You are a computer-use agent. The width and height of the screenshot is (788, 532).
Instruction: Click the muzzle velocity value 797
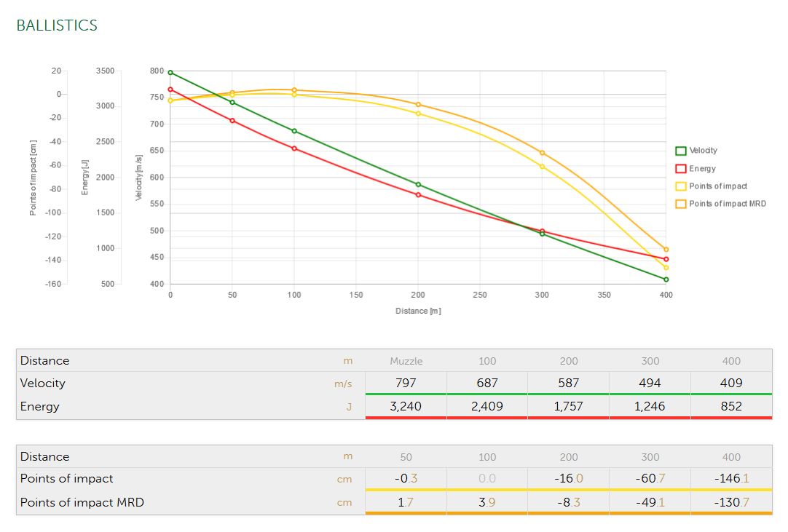click(x=406, y=383)
